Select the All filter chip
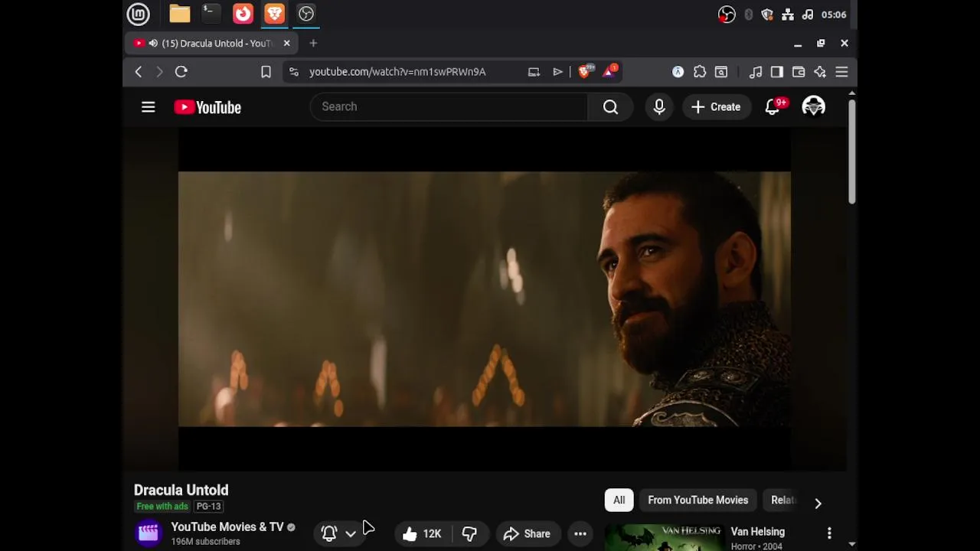 click(619, 500)
